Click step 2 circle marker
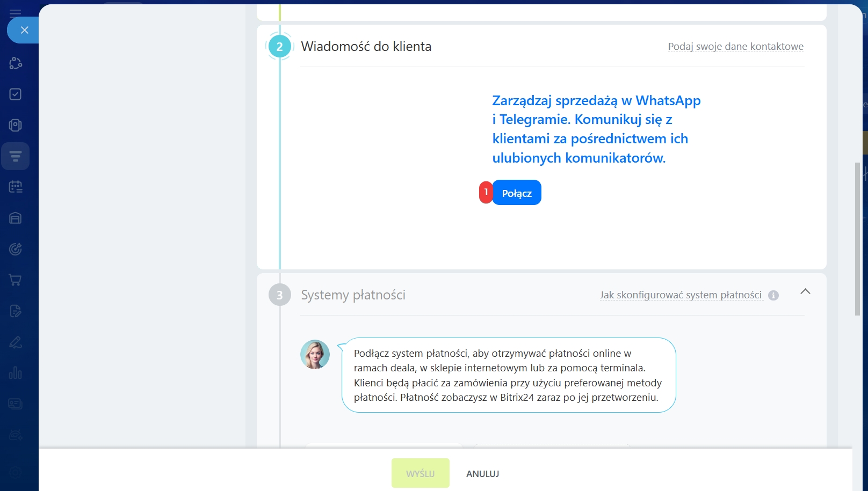This screenshot has width=868, height=491. pyautogui.click(x=279, y=47)
